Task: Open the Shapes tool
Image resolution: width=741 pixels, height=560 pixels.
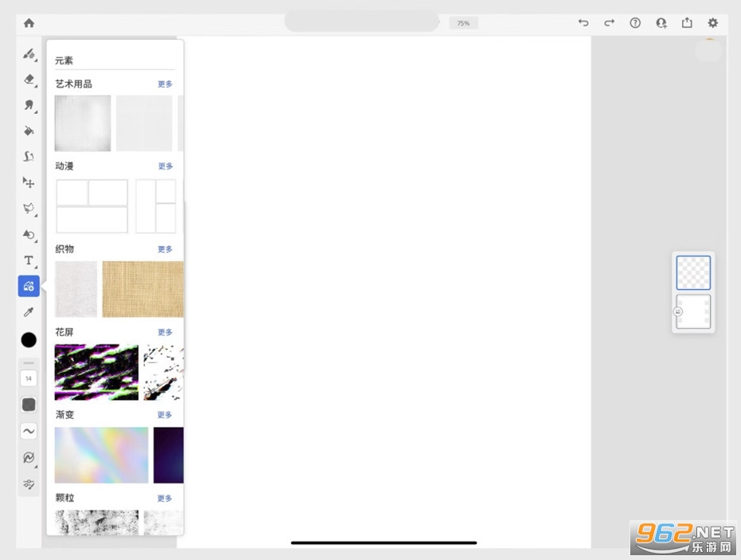Action: pyautogui.click(x=29, y=234)
